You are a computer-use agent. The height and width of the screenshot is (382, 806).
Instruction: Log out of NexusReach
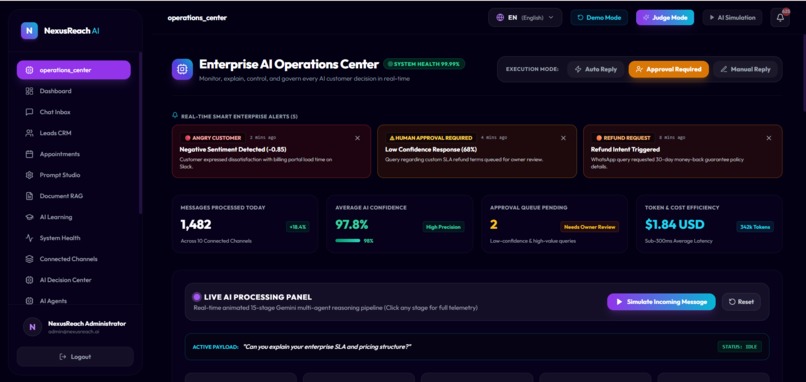point(75,357)
